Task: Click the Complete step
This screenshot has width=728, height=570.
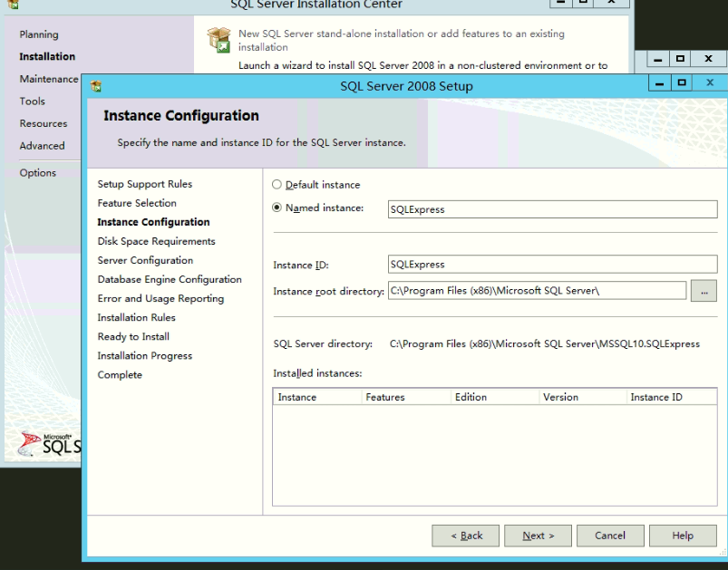Action: 120,375
